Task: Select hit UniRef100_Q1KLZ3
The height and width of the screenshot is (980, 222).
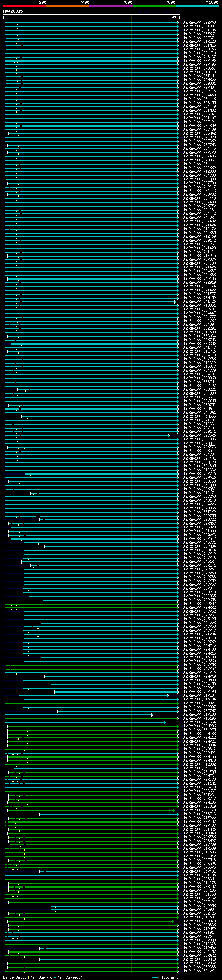Action: [x=199, y=41]
